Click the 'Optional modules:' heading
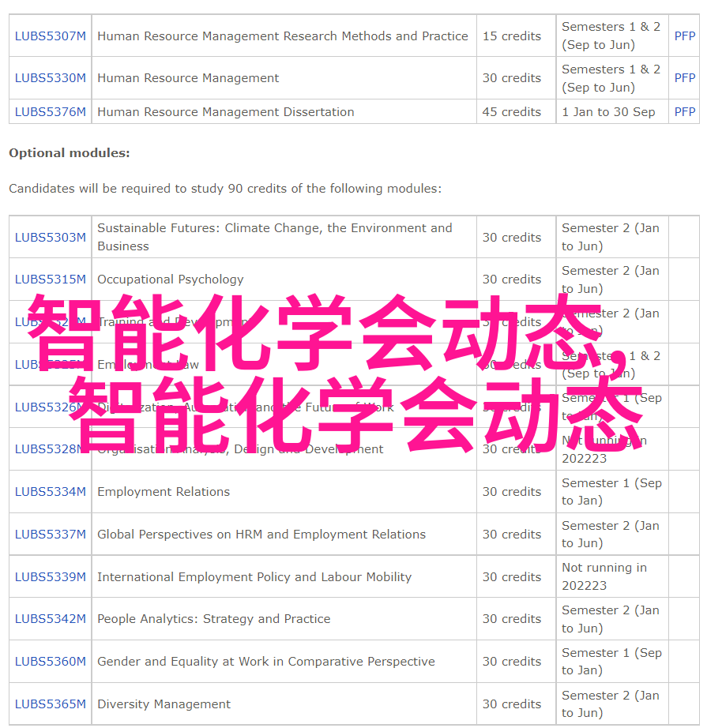This screenshot has width=707, height=728. click(70, 153)
